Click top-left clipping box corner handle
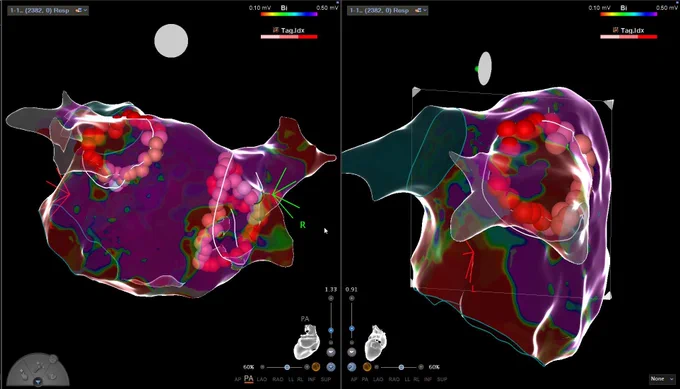The image size is (680, 389). coord(416,92)
